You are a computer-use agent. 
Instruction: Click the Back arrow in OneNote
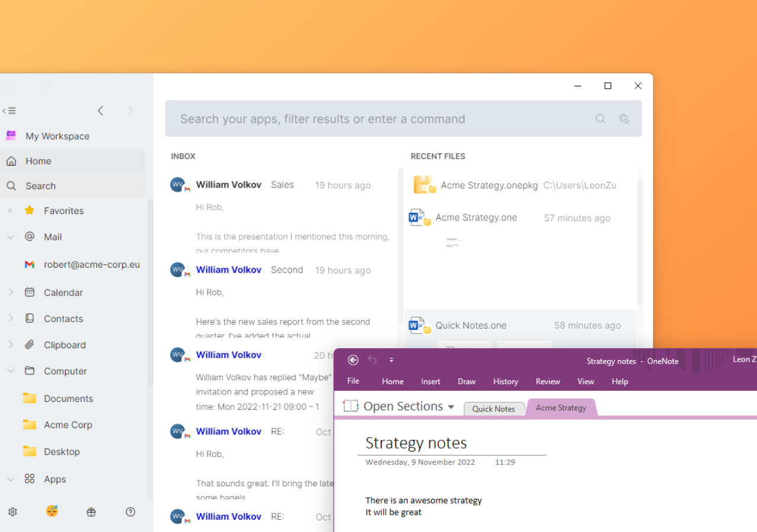353,360
